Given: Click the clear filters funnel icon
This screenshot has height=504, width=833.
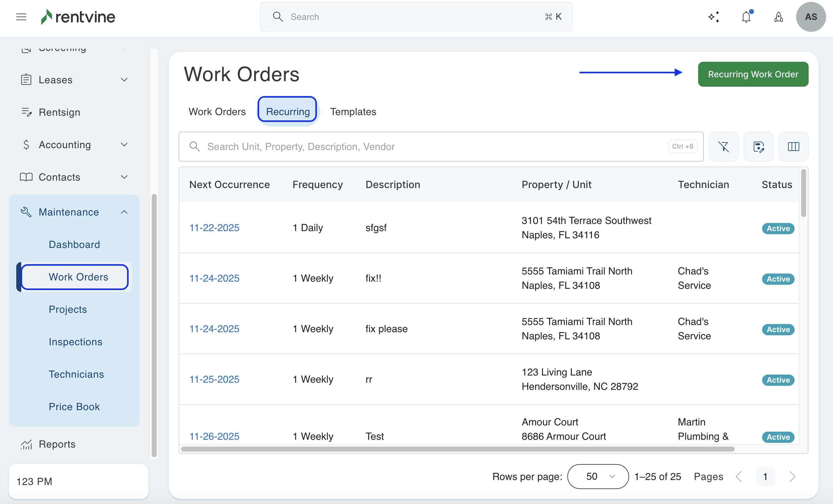Looking at the screenshot, I should (723, 147).
